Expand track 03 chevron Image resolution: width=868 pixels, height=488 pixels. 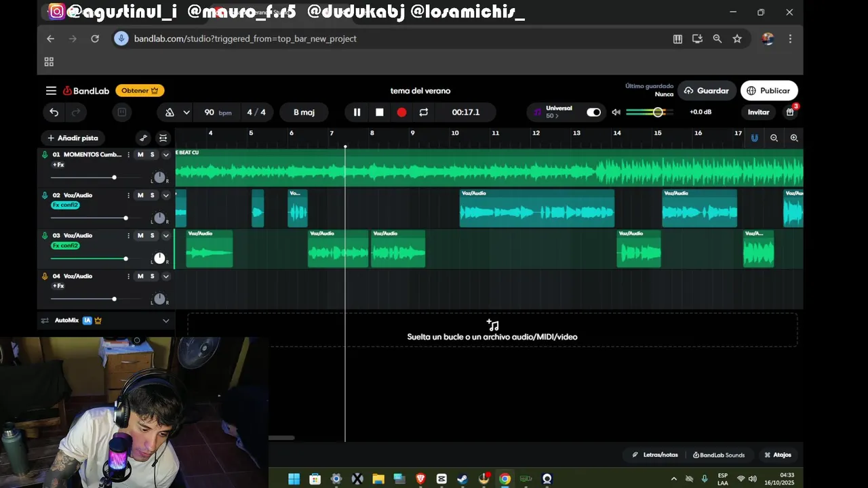tap(165, 236)
